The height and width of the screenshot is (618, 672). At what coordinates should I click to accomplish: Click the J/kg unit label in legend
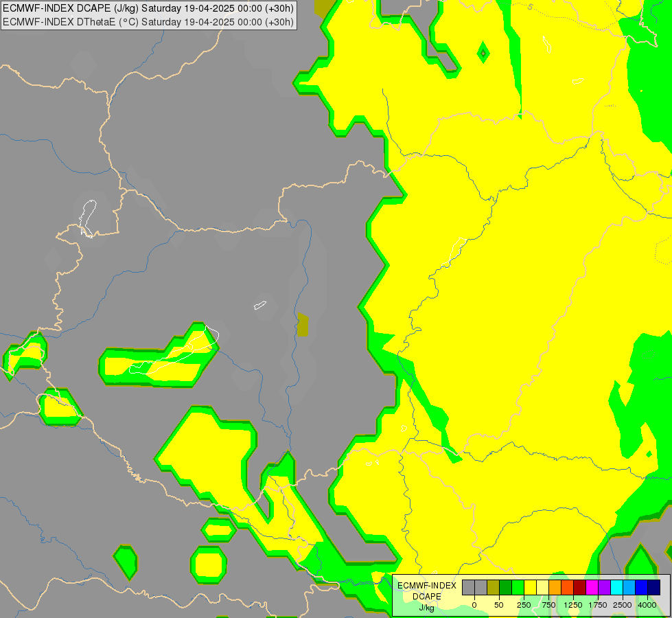[427, 608]
